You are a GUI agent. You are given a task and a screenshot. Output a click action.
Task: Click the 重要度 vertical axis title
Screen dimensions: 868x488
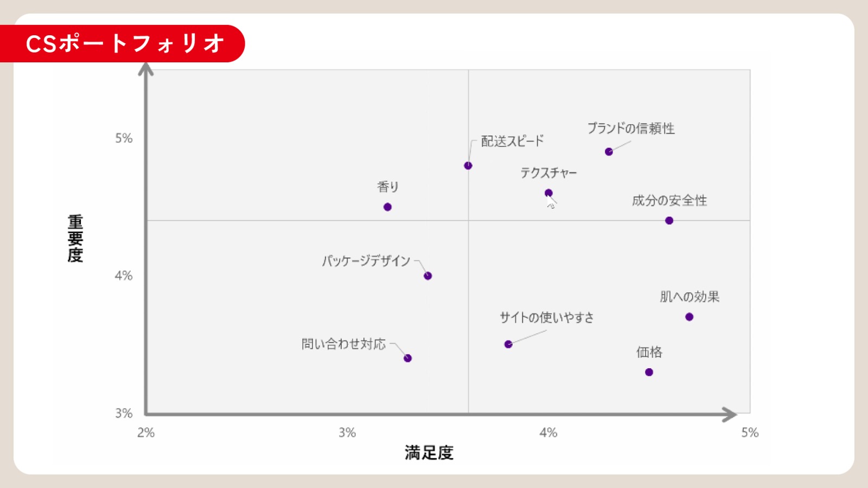pyautogui.click(x=75, y=239)
